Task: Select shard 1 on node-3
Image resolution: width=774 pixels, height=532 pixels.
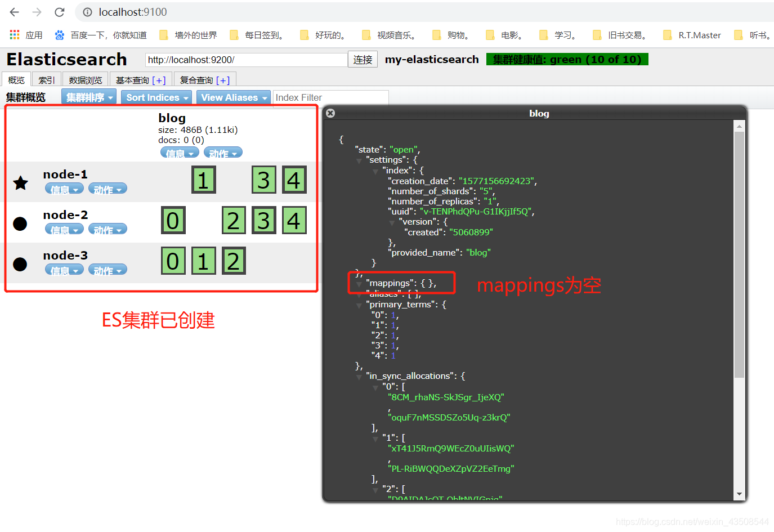Action: (x=203, y=261)
